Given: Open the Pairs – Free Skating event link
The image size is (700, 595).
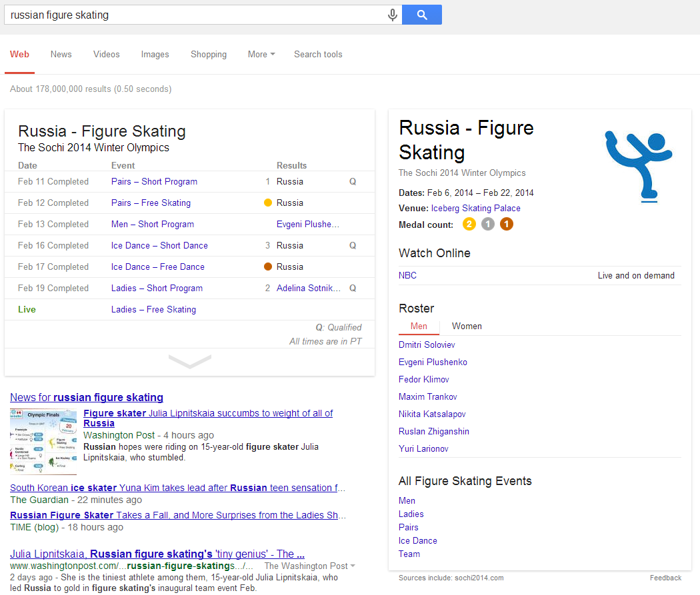Looking at the screenshot, I should pyautogui.click(x=151, y=203).
